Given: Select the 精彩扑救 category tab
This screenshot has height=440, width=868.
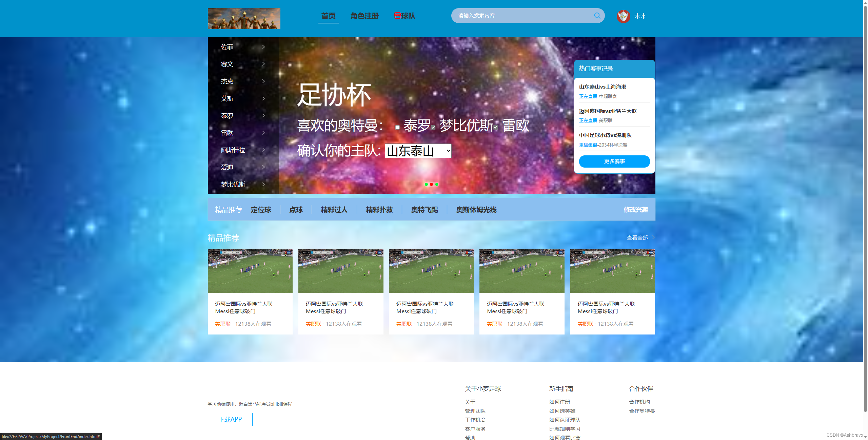Looking at the screenshot, I should 379,210.
